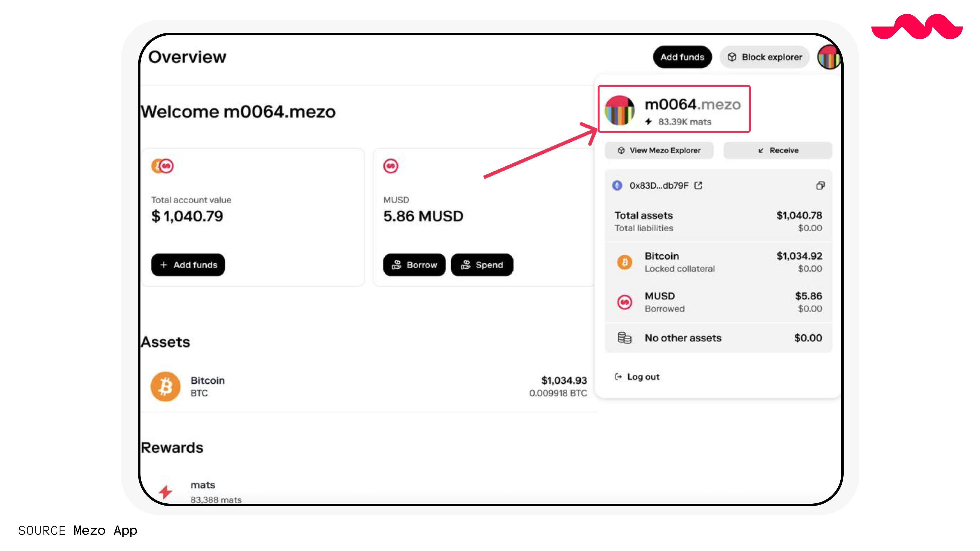Copy wallet address with copy icon
Viewport: 980px width, 551px height.
tap(820, 186)
